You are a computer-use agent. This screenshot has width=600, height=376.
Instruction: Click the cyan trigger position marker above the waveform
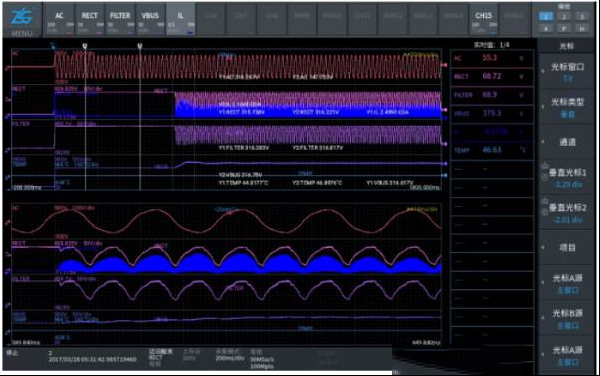click(x=53, y=46)
